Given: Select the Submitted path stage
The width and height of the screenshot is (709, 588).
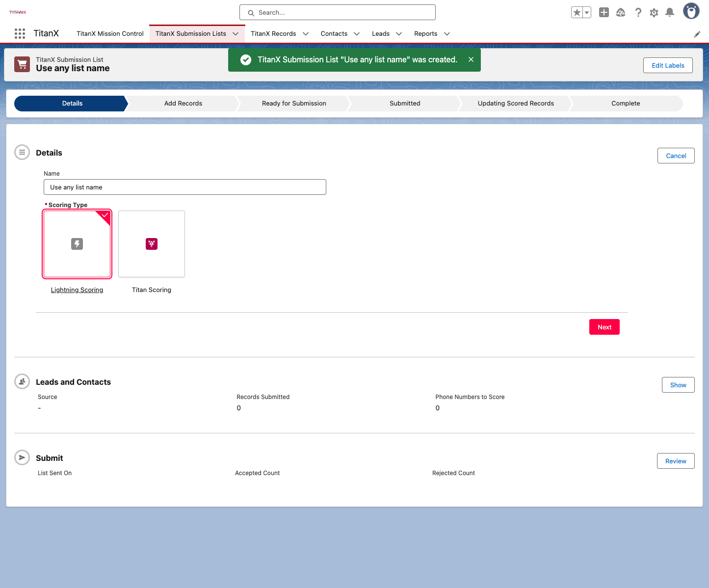Looking at the screenshot, I should click(405, 104).
